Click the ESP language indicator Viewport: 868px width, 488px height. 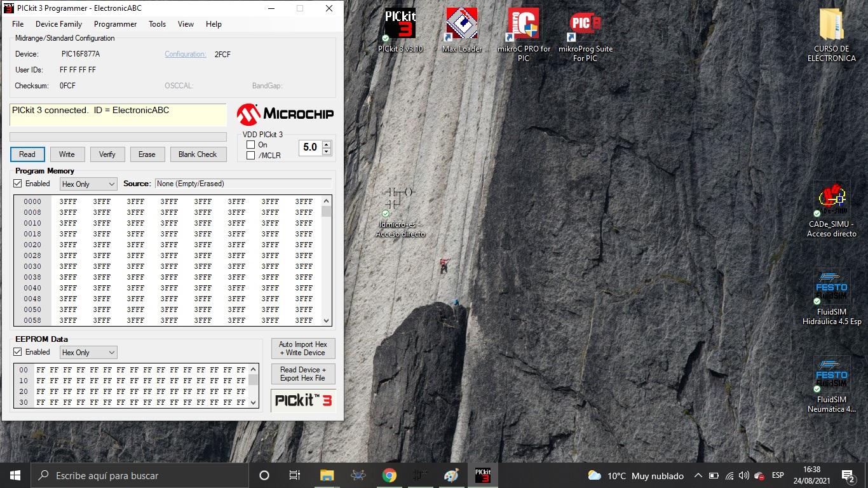(778, 475)
